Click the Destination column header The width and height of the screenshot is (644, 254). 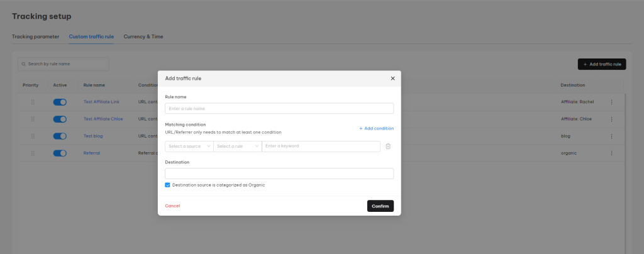coord(573,86)
